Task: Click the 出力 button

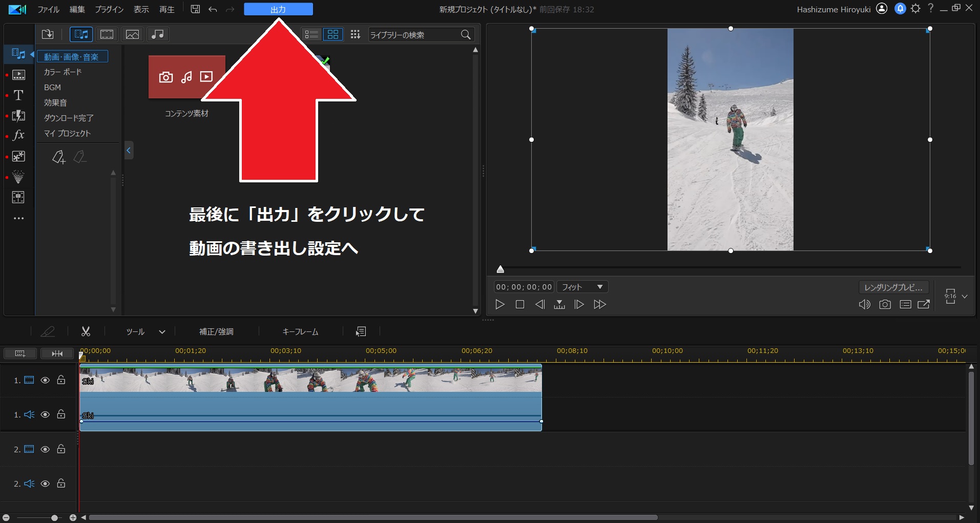Action: (278, 9)
